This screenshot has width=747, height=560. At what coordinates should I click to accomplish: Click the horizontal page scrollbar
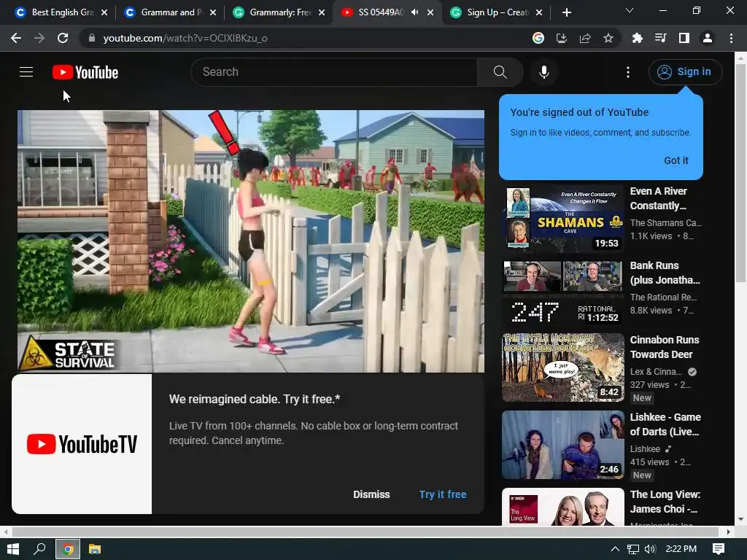click(365, 532)
